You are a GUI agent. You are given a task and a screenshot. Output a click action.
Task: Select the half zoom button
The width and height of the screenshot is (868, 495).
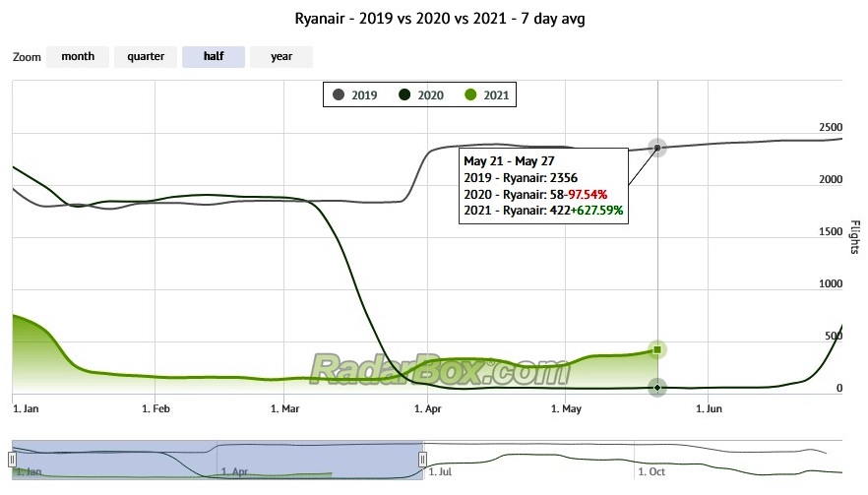tap(214, 57)
